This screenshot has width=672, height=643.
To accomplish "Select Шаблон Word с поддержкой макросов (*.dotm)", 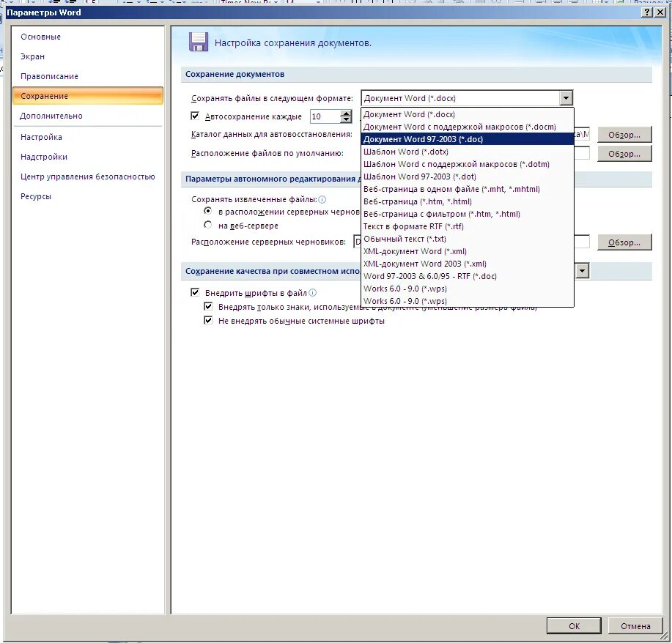I will click(467, 164).
